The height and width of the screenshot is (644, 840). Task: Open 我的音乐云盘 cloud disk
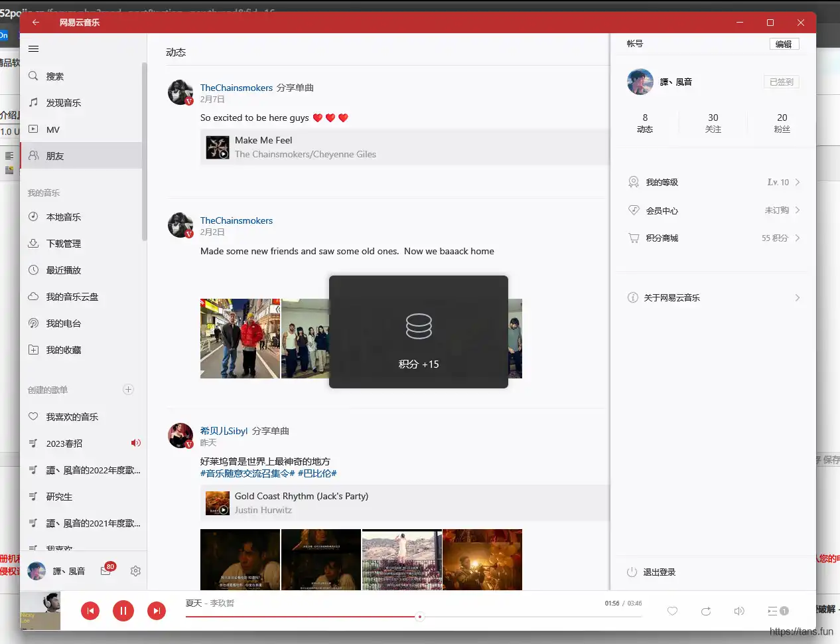click(x=81, y=297)
